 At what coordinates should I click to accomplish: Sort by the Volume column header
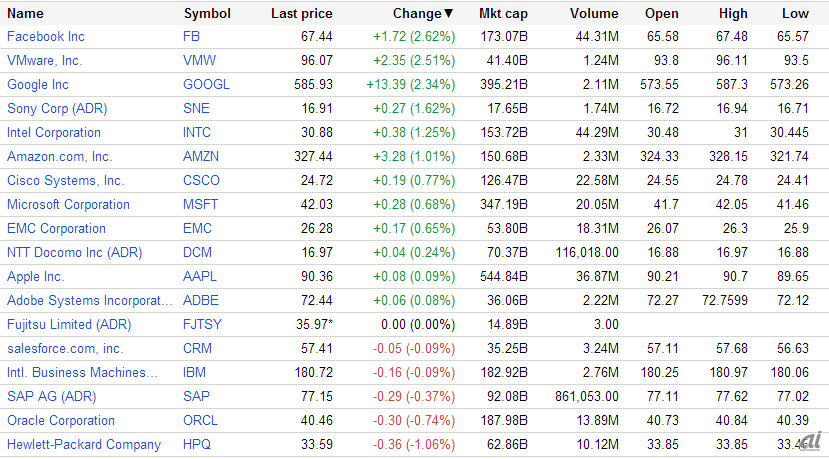(x=594, y=13)
